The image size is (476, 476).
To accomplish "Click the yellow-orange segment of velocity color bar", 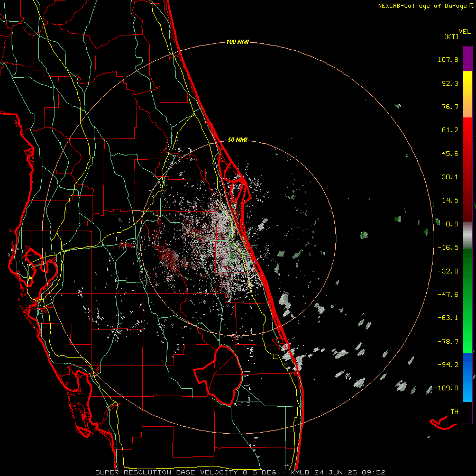I will [x=467, y=94].
